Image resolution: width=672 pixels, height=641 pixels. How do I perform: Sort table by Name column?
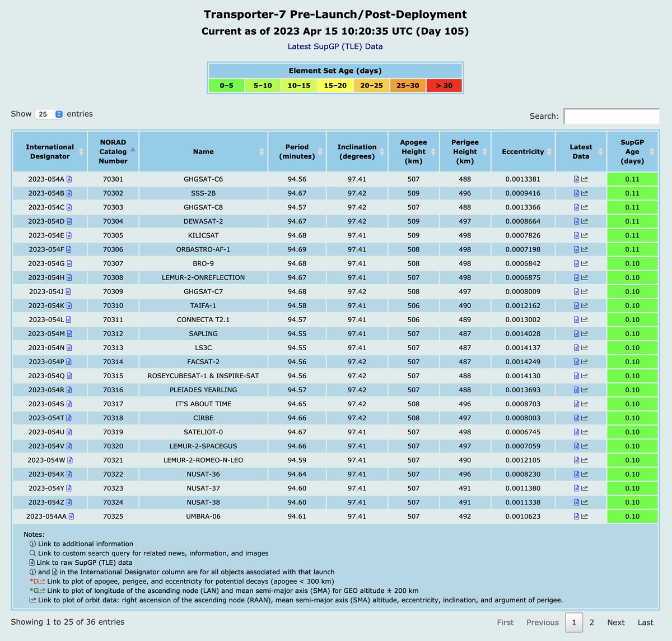click(203, 151)
